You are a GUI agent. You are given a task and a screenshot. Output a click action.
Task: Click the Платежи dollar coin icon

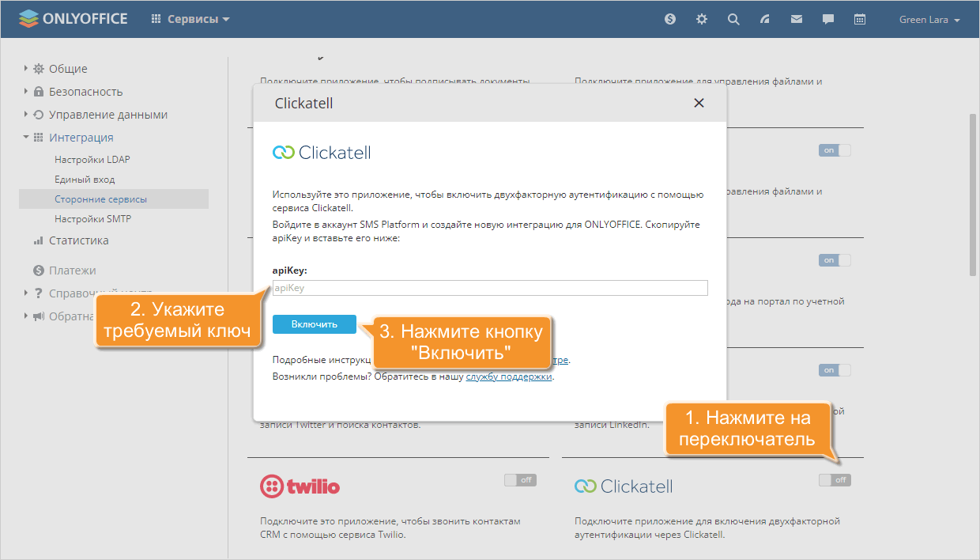39,271
